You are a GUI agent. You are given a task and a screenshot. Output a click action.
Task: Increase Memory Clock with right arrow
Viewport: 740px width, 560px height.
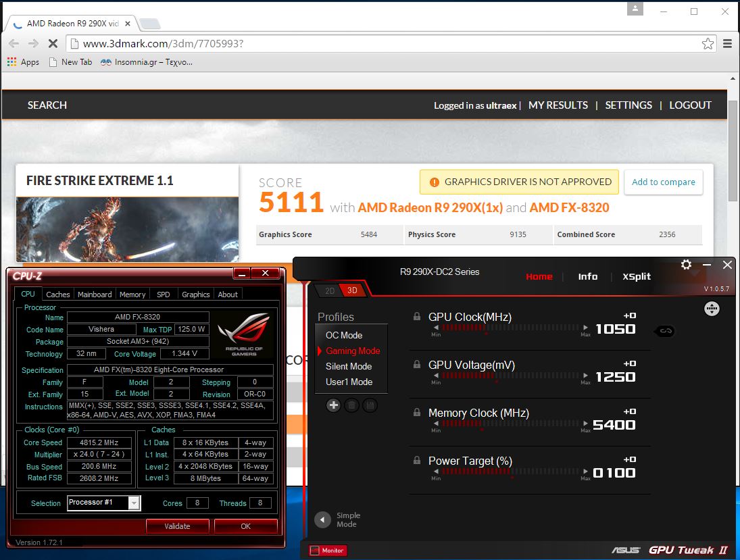pos(585,423)
